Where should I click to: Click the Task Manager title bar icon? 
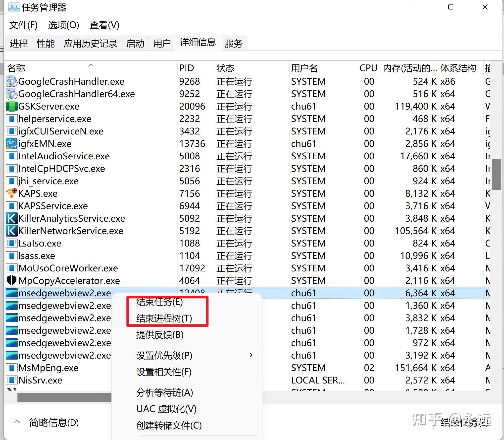14,7
